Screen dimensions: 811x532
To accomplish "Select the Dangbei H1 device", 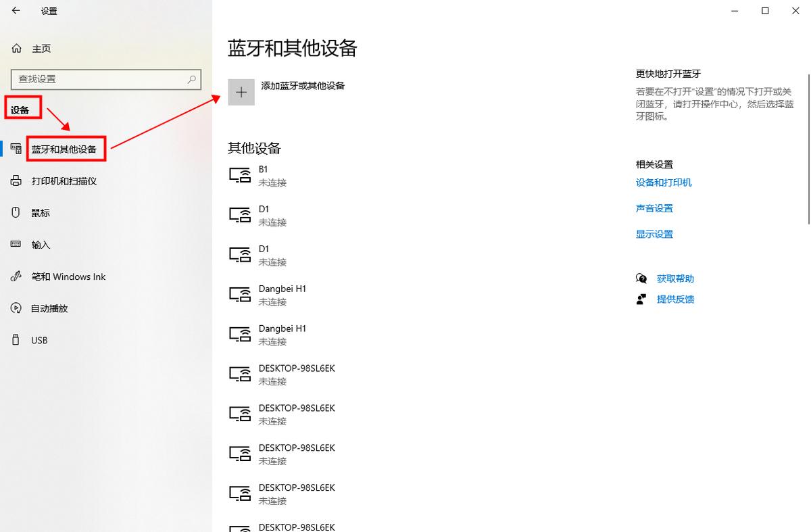I will pos(291,295).
